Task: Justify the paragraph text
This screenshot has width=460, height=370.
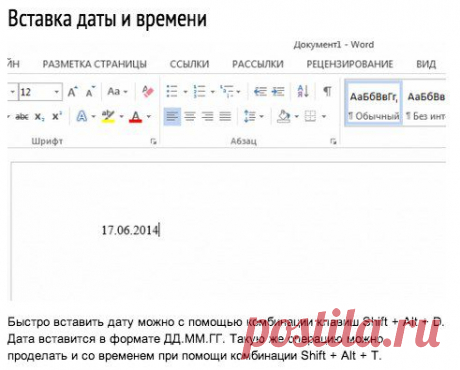Action: 225,116
